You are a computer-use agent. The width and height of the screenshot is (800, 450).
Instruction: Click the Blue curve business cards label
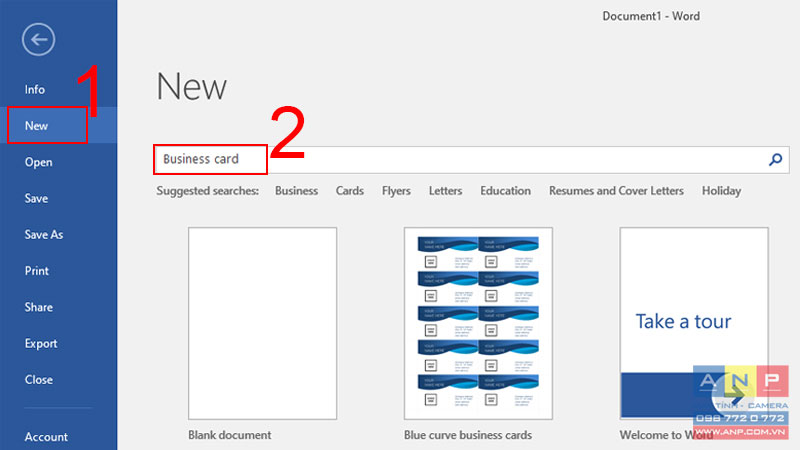coord(468,435)
